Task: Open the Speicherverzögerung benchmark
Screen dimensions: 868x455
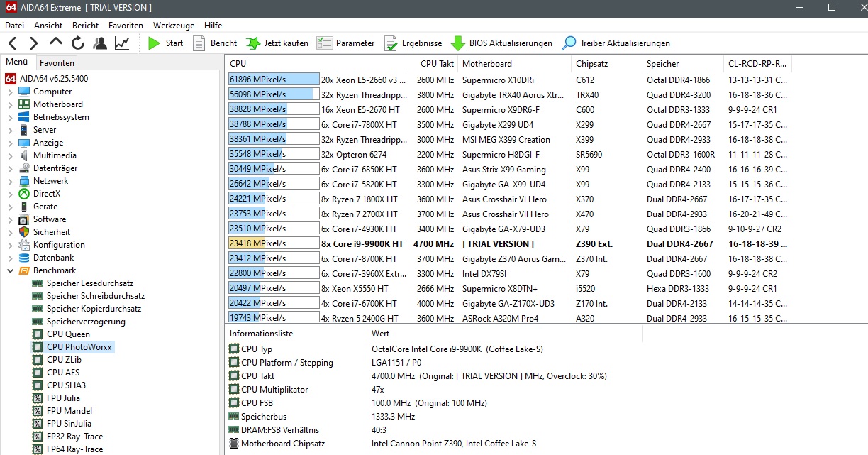Action: click(86, 322)
